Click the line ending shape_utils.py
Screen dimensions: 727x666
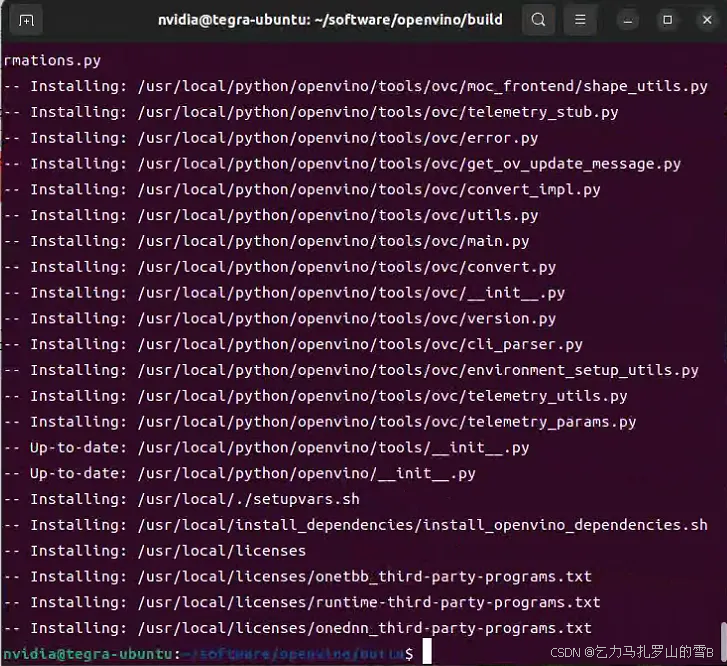(x=356, y=86)
